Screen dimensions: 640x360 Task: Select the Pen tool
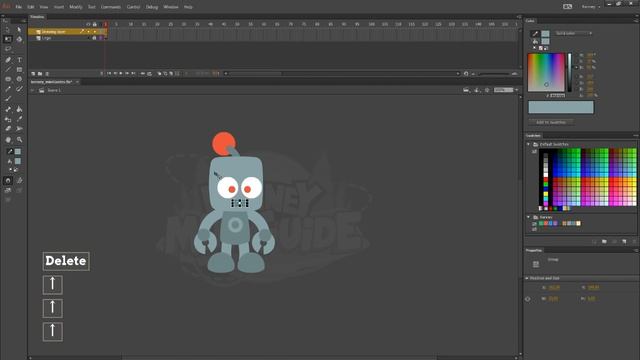click(x=8, y=60)
